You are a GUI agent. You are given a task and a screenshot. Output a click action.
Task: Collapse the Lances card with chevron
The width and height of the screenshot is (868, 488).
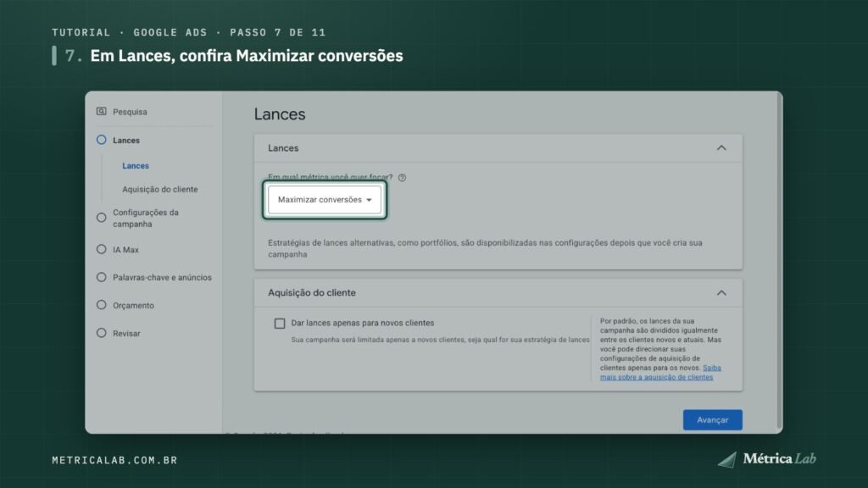point(721,147)
